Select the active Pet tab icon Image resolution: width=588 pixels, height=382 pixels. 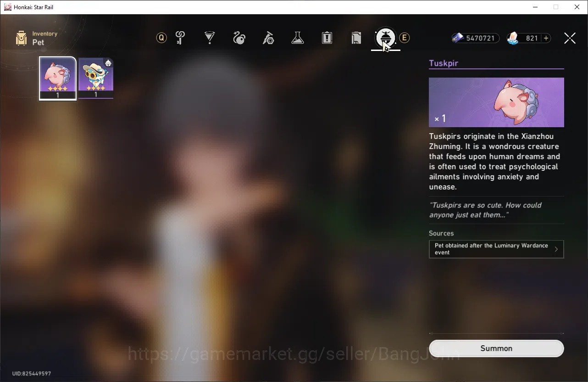[x=385, y=38]
